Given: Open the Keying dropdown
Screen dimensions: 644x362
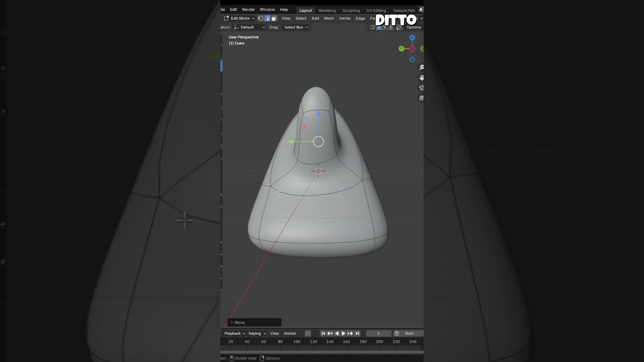Looking at the screenshot, I should point(257,333).
